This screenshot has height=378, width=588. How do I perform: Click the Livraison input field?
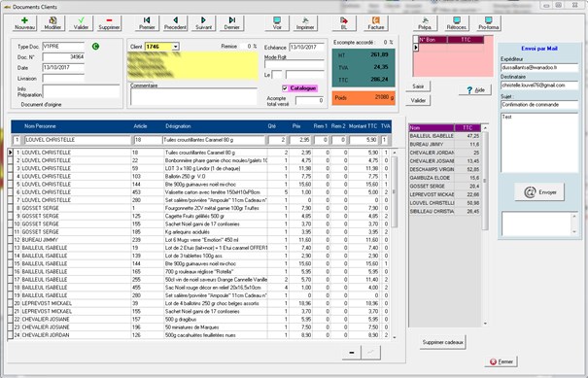tap(63, 79)
